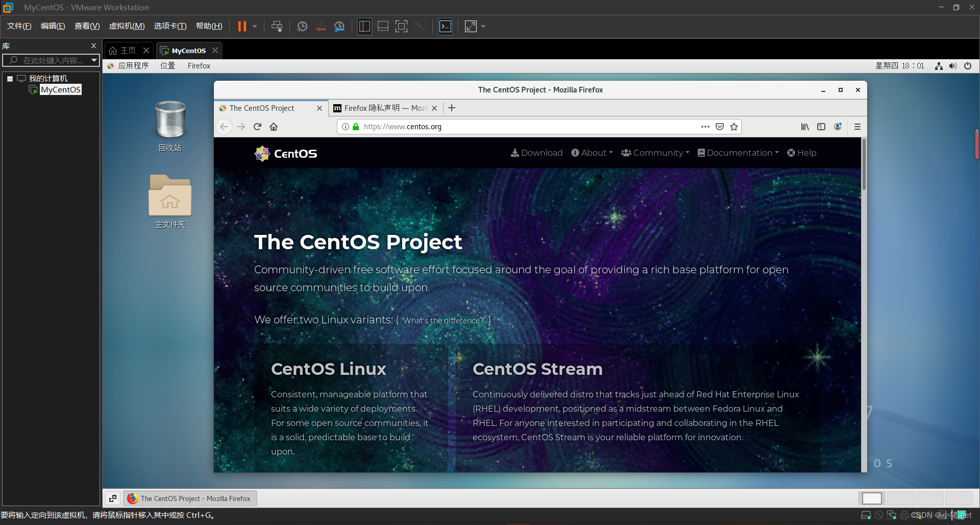Click the What's the difference? link
Image resolution: width=980 pixels, height=525 pixels.
click(444, 321)
